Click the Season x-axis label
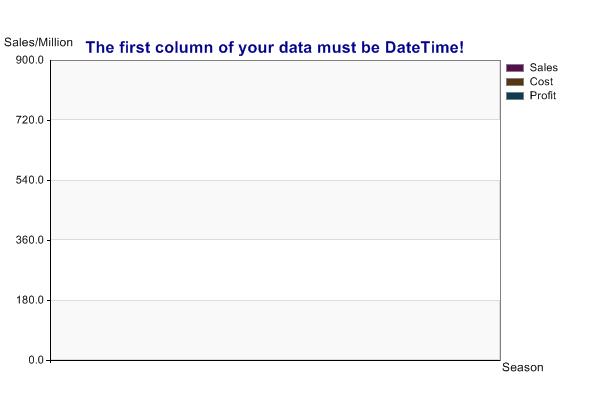The width and height of the screenshot is (600, 400). coord(523,367)
